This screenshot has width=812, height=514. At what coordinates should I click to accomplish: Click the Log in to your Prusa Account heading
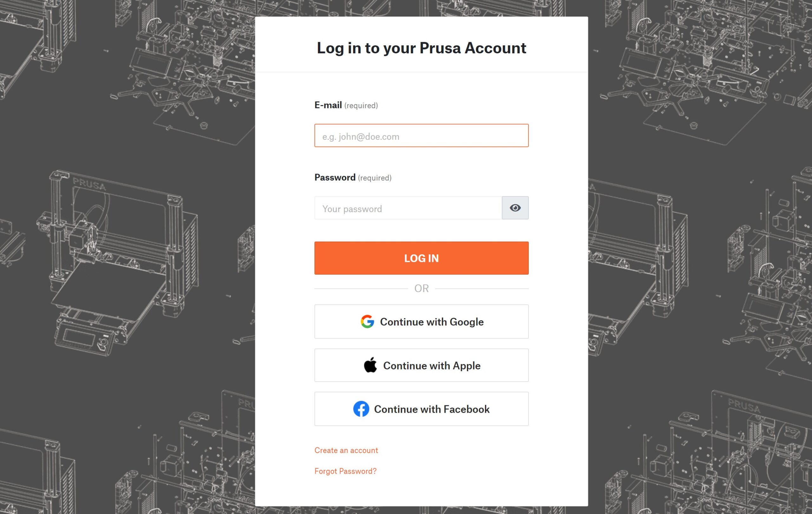coord(421,48)
